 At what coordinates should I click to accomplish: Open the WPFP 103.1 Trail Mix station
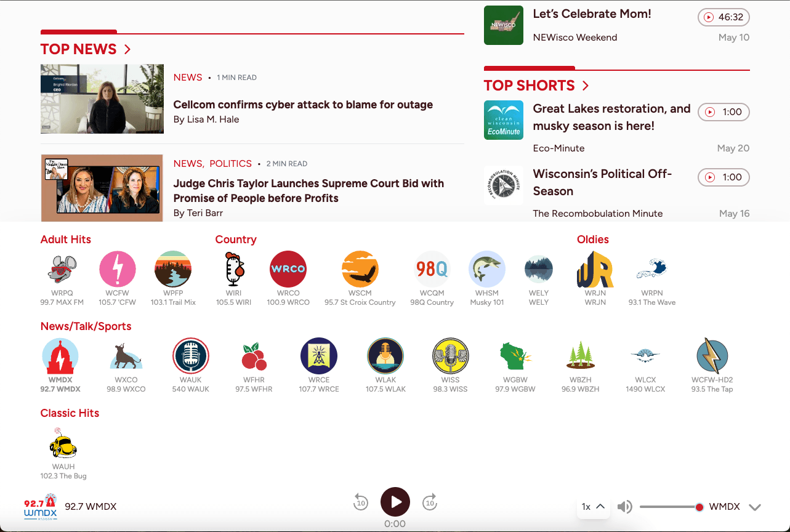[173, 269]
